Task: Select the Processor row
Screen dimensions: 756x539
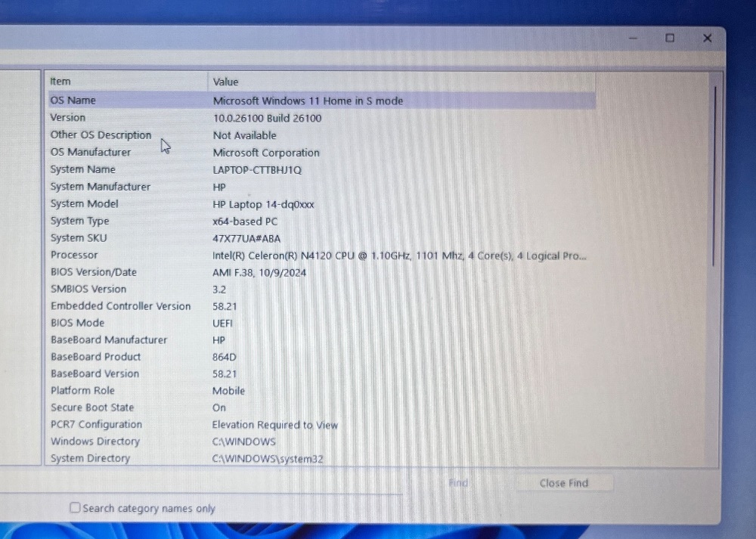Action: pos(74,256)
